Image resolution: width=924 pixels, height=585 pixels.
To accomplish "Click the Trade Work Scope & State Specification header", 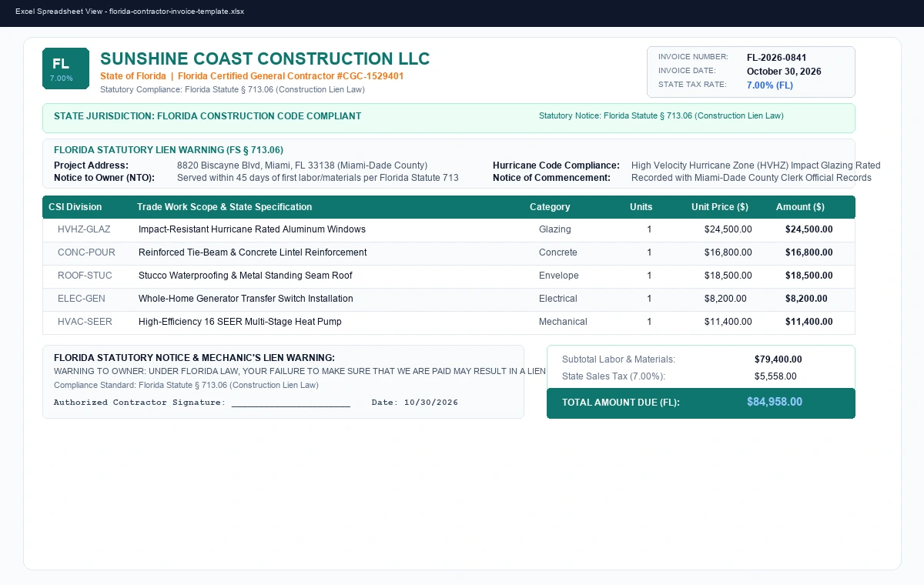I will point(224,207).
